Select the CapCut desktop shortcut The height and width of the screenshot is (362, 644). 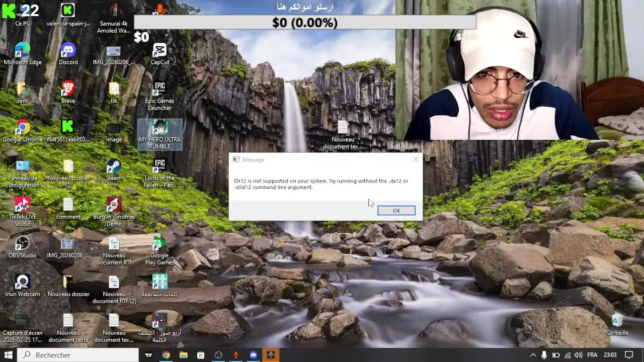pyautogui.click(x=159, y=54)
